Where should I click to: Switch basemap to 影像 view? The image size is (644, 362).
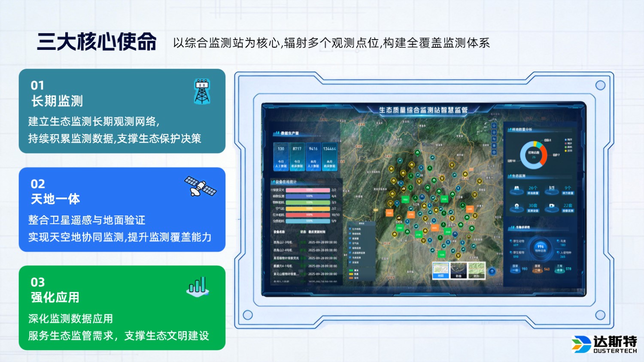click(x=459, y=271)
